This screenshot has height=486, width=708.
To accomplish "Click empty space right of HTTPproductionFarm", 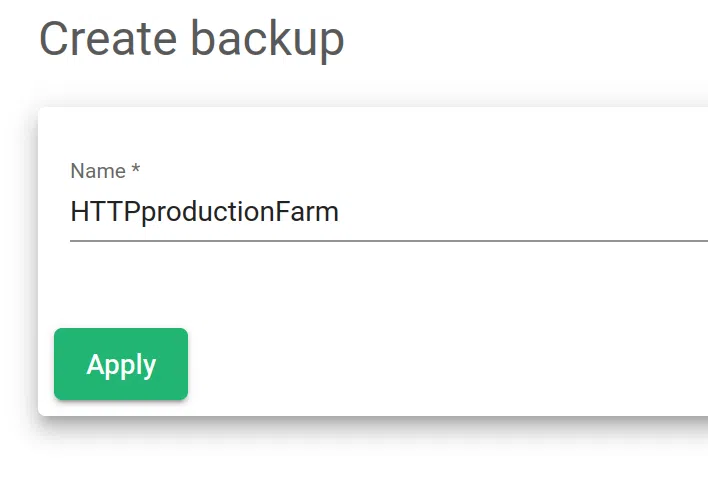I will pos(520,212).
